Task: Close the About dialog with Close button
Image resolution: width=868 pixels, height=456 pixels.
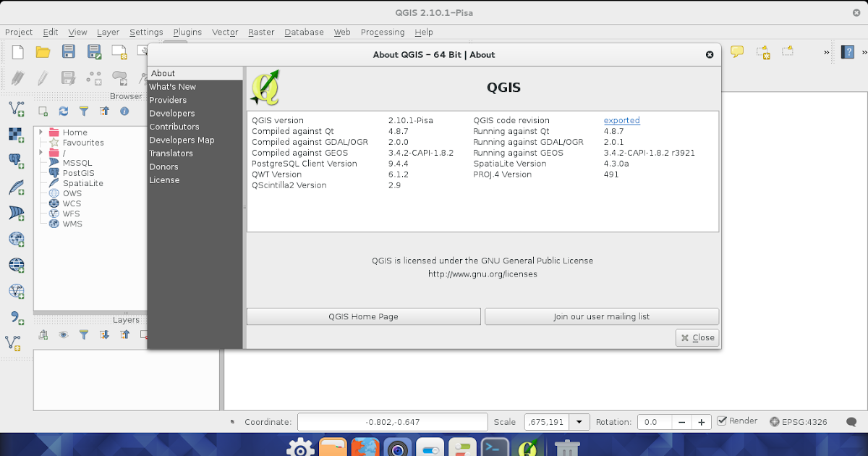Action: 697,337
